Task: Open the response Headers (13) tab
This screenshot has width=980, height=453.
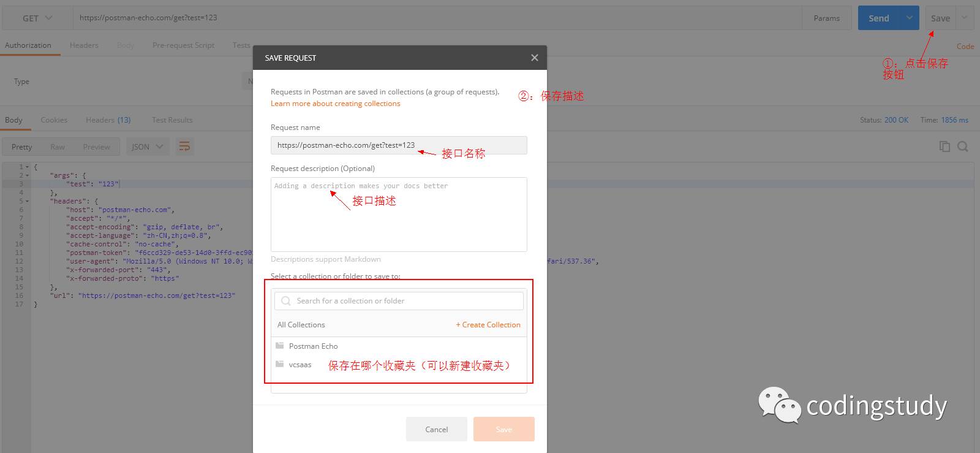Action: pyautogui.click(x=108, y=120)
